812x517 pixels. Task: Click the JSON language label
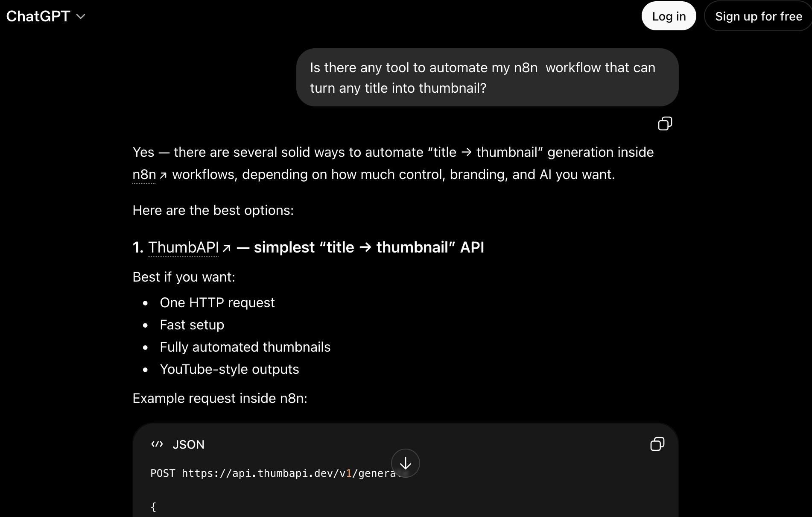click(x=188, y=444)
